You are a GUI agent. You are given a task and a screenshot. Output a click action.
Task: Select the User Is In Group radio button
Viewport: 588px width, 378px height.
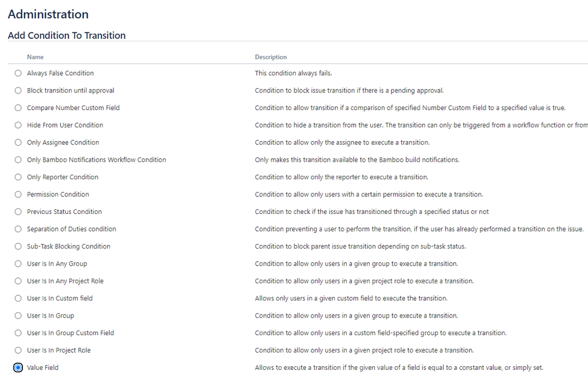click(18, 316)
